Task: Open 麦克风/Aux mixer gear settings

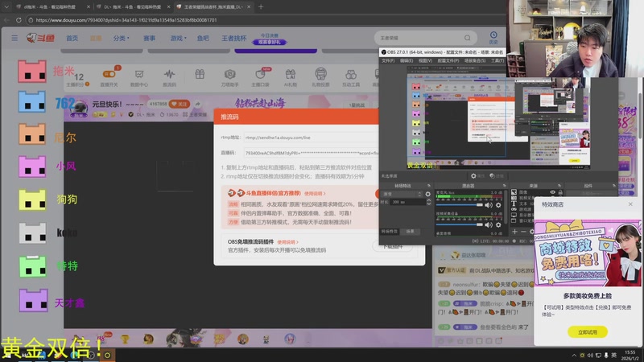Action: pyautogui.click(x=498, y=205)
